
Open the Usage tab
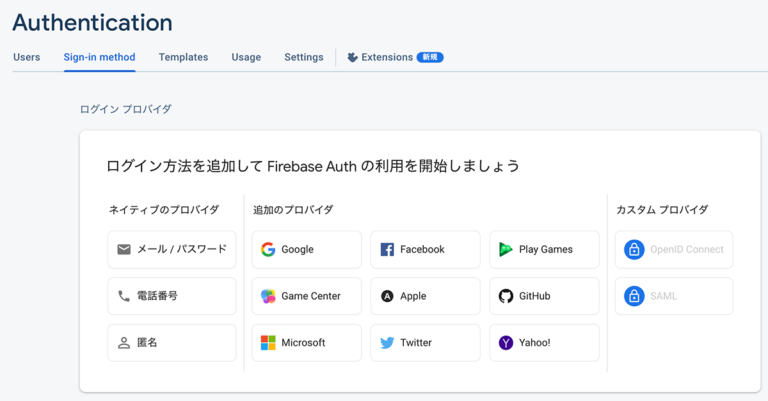click(x=246, y=57)
